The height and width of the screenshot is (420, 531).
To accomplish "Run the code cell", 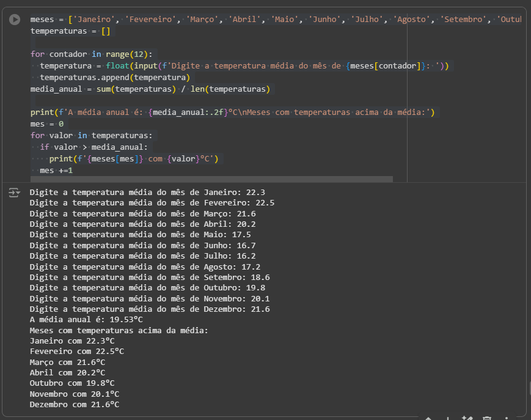I will pyautogui.click(x=15, y=20).
